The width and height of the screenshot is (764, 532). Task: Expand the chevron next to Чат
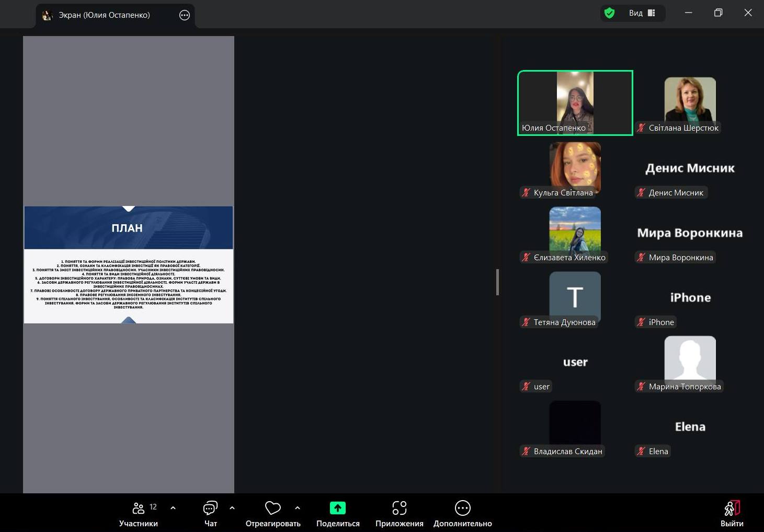pyautogui.click(x=232, y=507)
